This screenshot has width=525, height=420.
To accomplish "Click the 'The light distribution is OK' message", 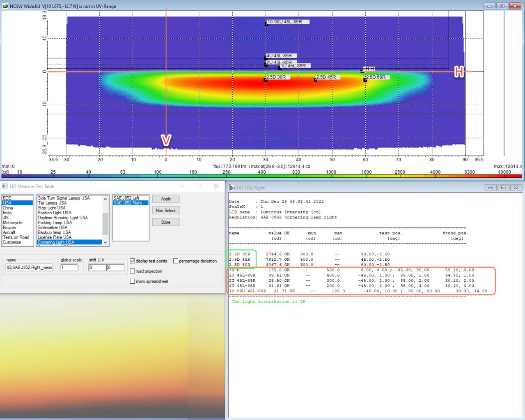I will pos(268,302).
